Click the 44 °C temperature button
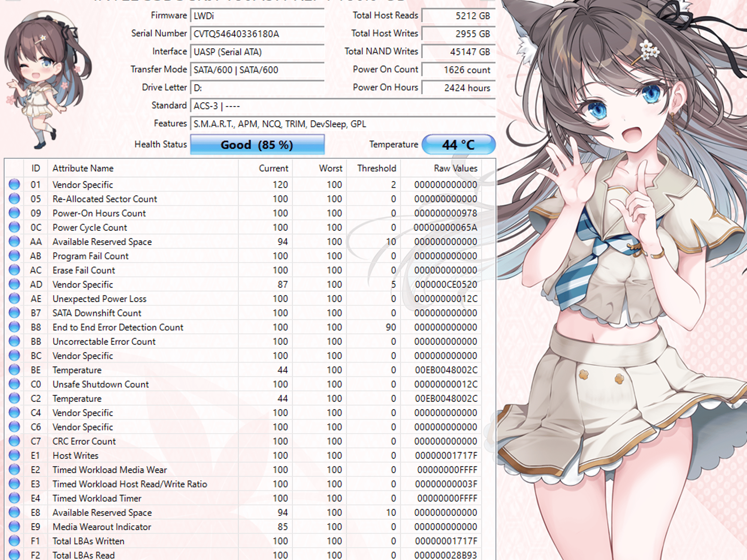747x560 pixels. (x=458, y=144)
